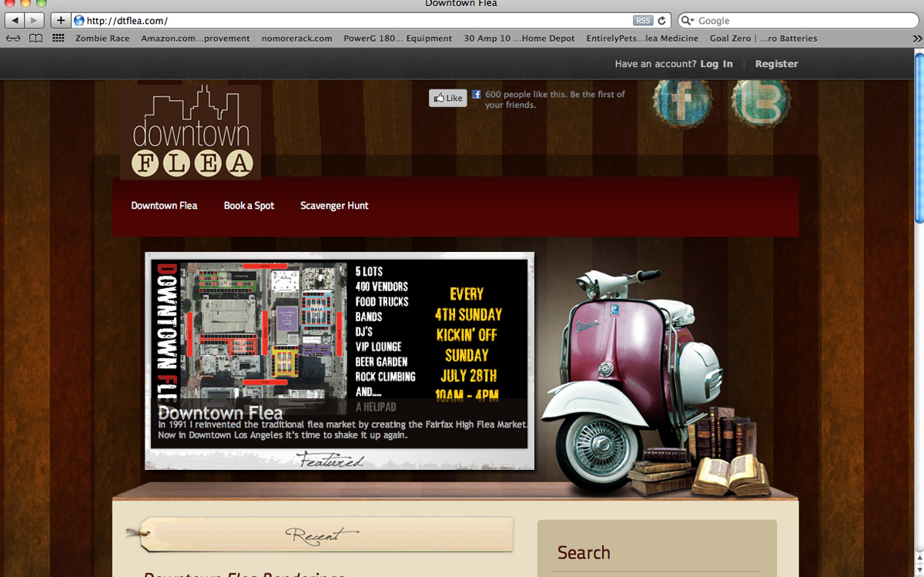
Task: Open the Log In link
Action: click(716, 64)
